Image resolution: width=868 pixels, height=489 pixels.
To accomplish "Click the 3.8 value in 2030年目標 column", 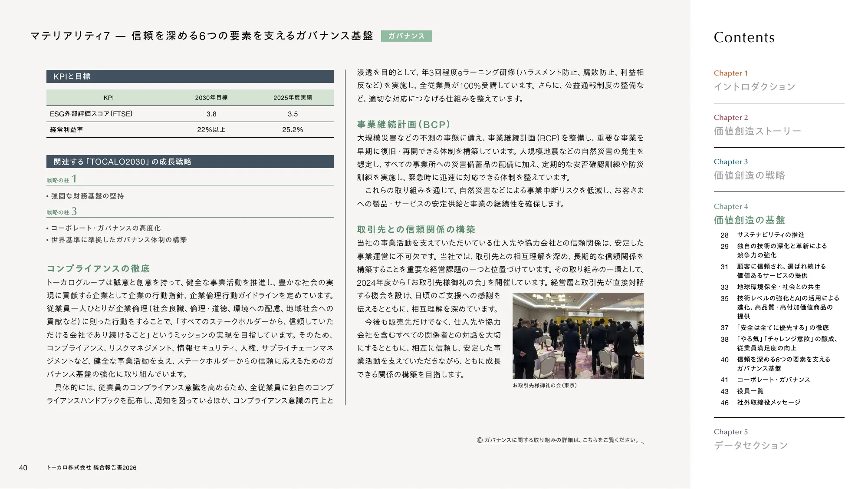I will pyautogui.click(x=211, y=114).
